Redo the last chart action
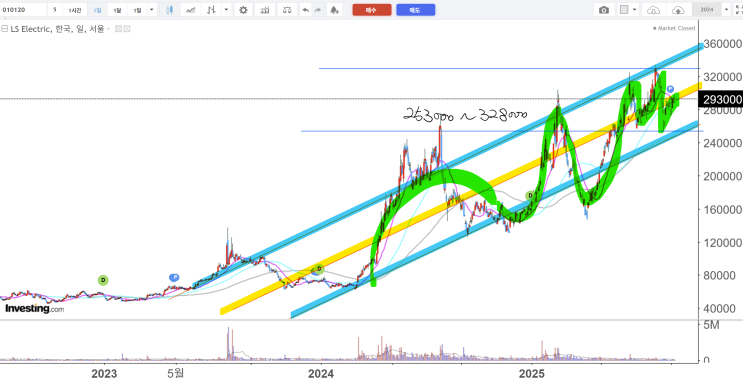The height and width of the screenshot is (378, 743). click(317, 10)
